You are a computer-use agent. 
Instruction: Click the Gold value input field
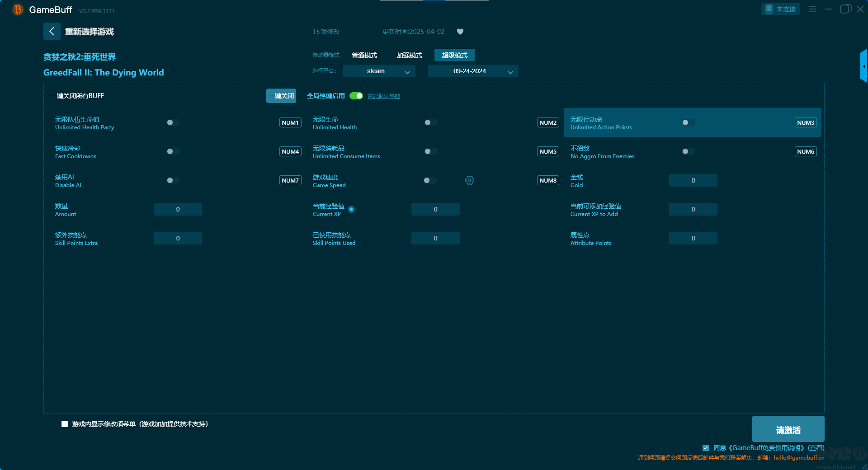pos(693,180)
